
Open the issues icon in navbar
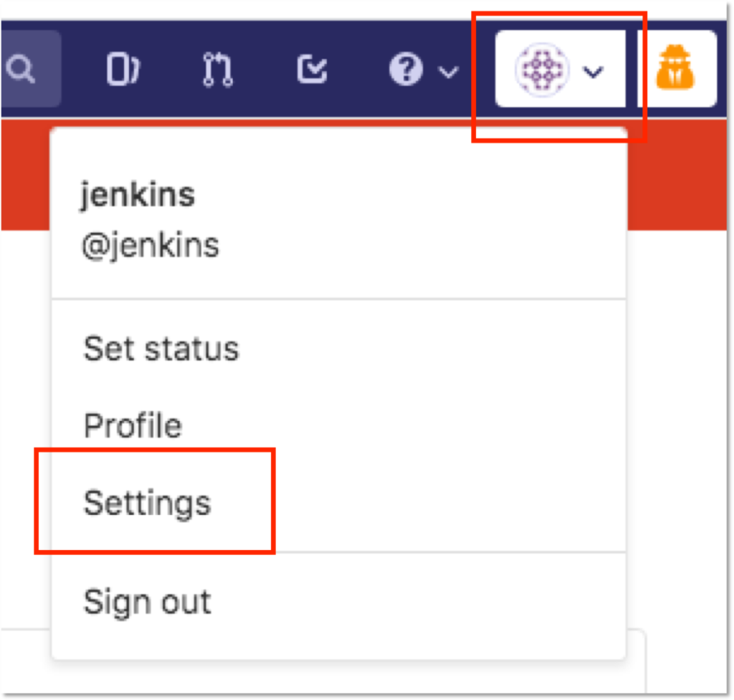point(123,70)
